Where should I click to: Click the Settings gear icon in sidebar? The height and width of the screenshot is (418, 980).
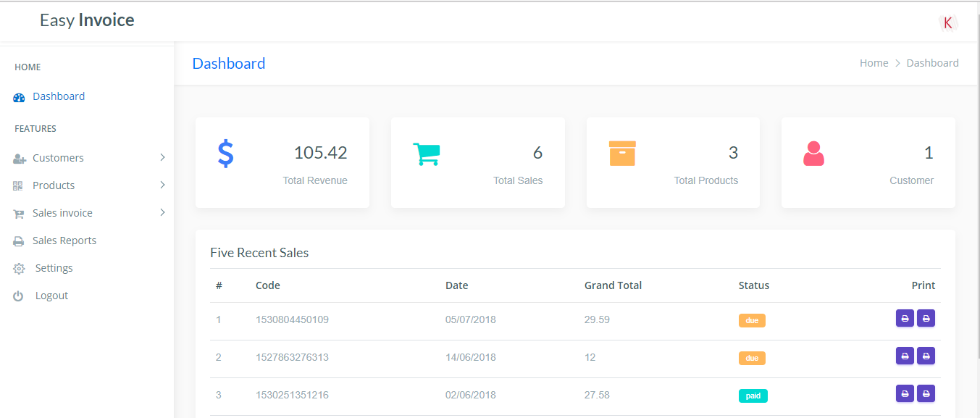20,269
